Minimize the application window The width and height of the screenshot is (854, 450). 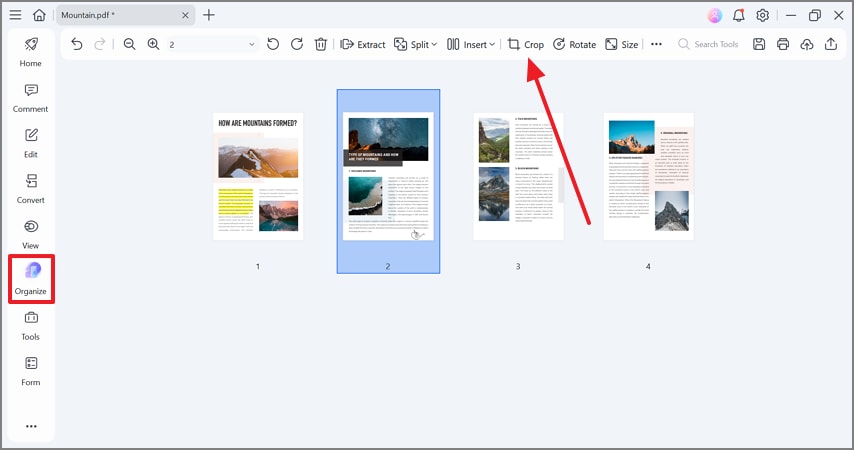[x=791, y=15]
